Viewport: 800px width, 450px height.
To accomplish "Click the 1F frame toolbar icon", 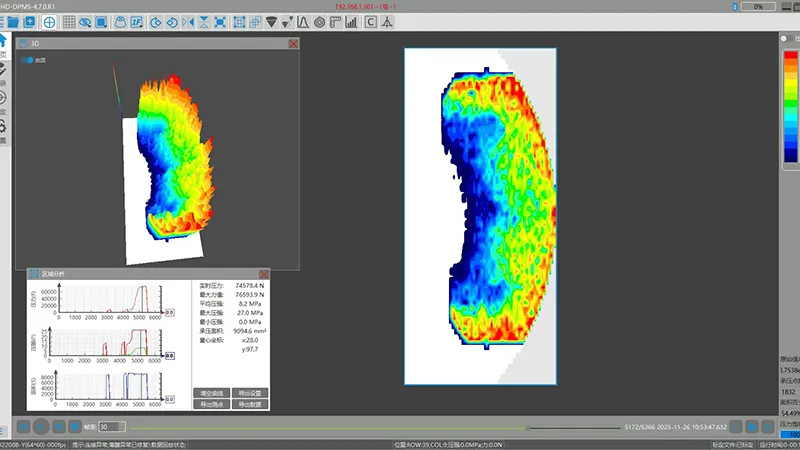I will click(x=137, y=22).
